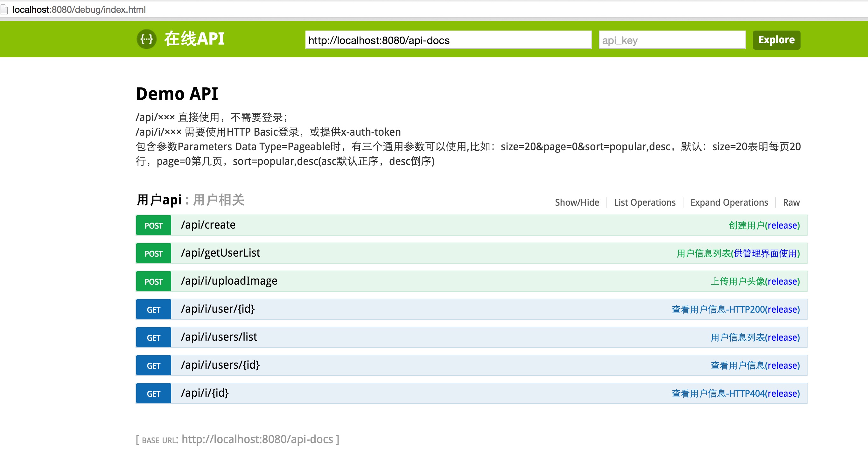Click the POST badge for /api/create
This screenshot has height=461, width=868.
coord(153,225)
